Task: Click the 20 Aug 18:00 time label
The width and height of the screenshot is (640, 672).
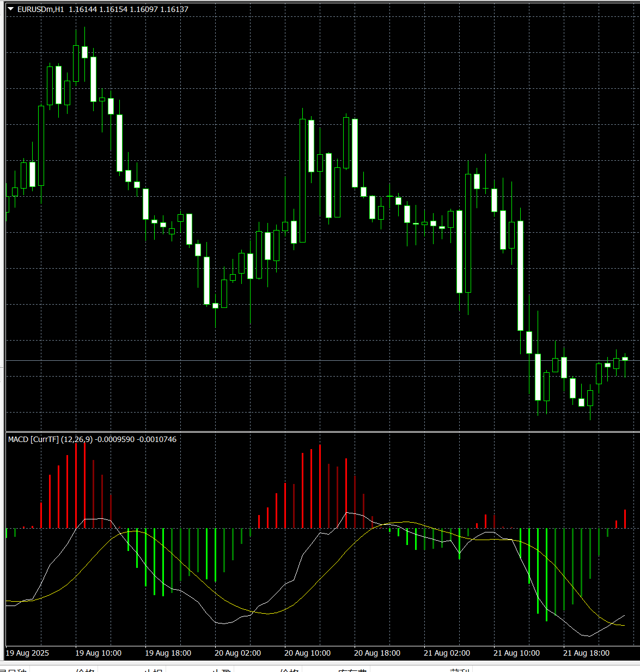Action: [377, 653]
